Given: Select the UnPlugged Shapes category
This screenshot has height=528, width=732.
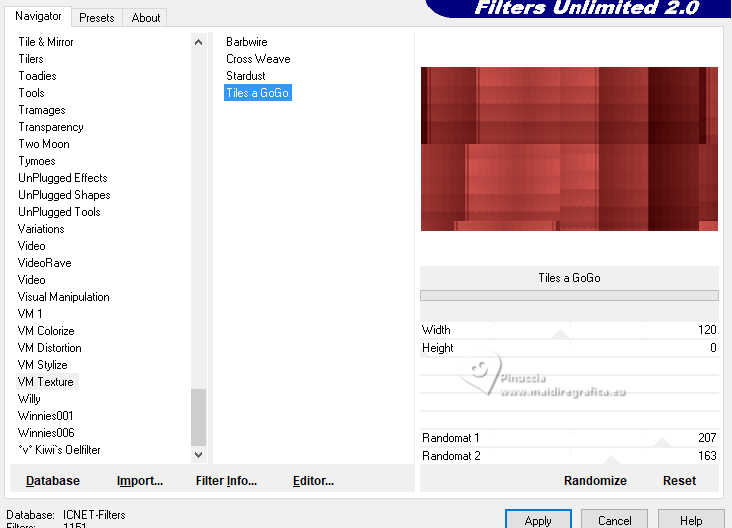Looking at the screenshot, I should [x=64, y=195].
